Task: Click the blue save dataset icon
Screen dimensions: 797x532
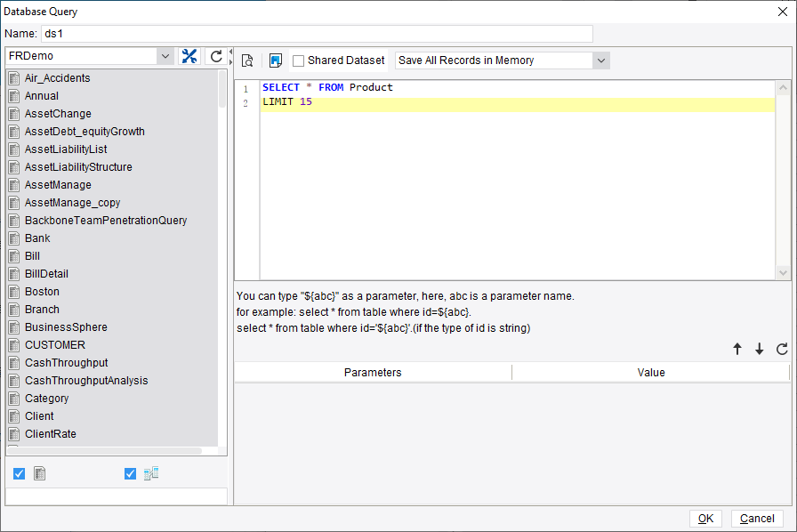Action: (x=276, y=60)
